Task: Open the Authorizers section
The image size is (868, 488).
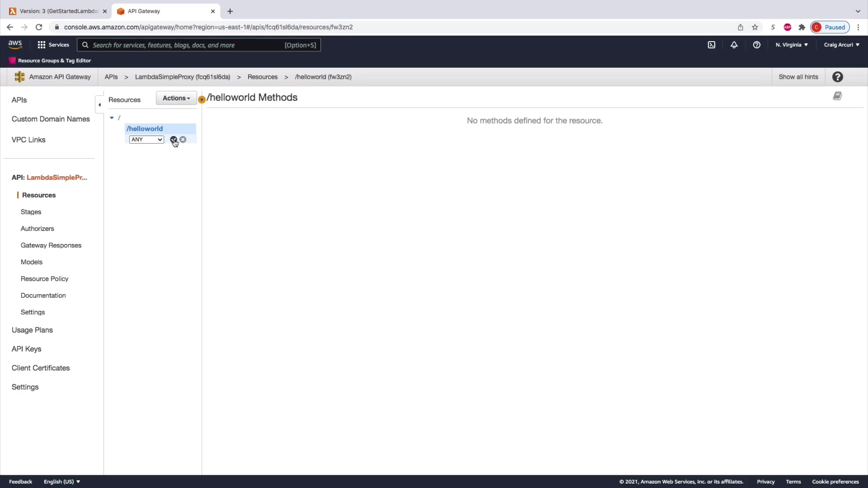Action: 37,228
